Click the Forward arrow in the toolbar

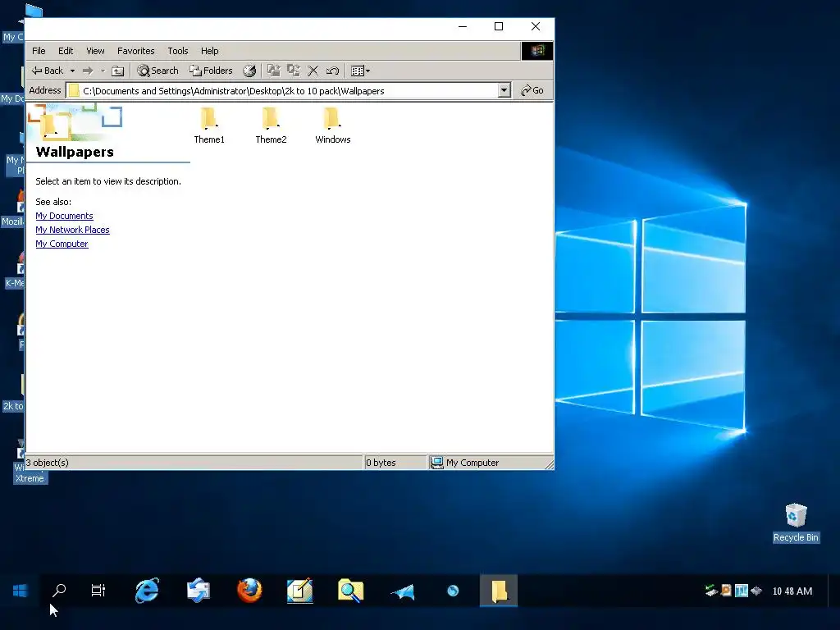(x=88, y=71)
